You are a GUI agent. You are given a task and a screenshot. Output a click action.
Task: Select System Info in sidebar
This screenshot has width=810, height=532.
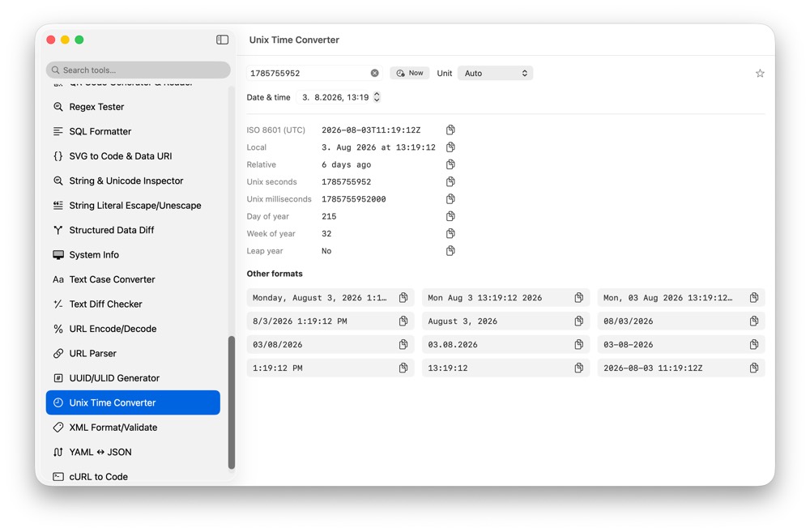point(133,254)
